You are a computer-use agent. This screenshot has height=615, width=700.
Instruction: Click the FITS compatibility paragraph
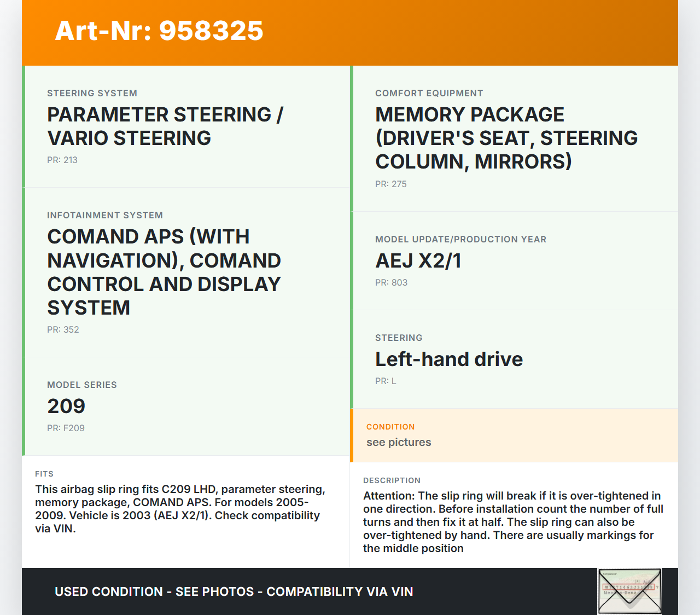[x=180, y=509]
